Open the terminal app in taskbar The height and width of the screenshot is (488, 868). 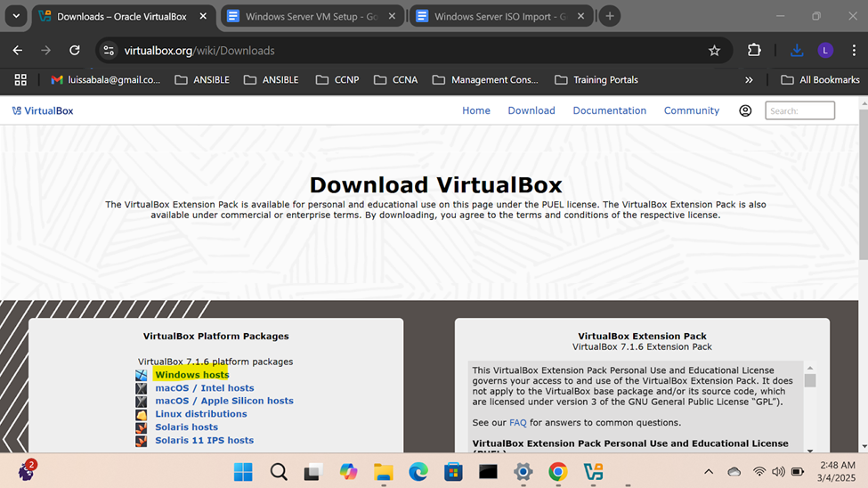(x=488, y=472)
